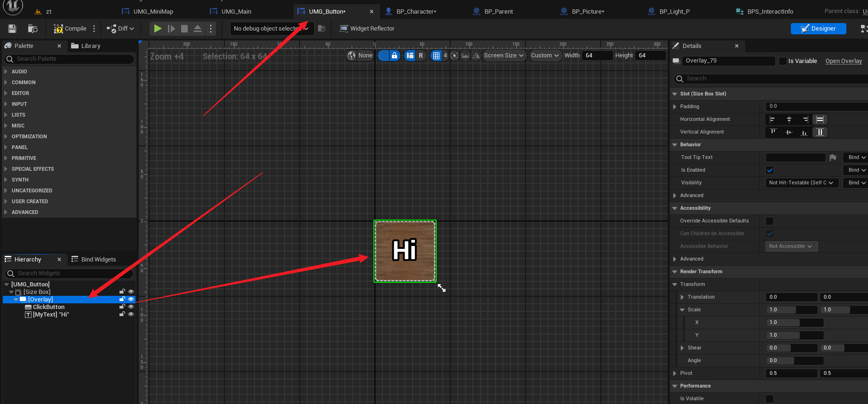868x404 pixels.
Task: Set vertical alignment to center
Action: point(789,132)
